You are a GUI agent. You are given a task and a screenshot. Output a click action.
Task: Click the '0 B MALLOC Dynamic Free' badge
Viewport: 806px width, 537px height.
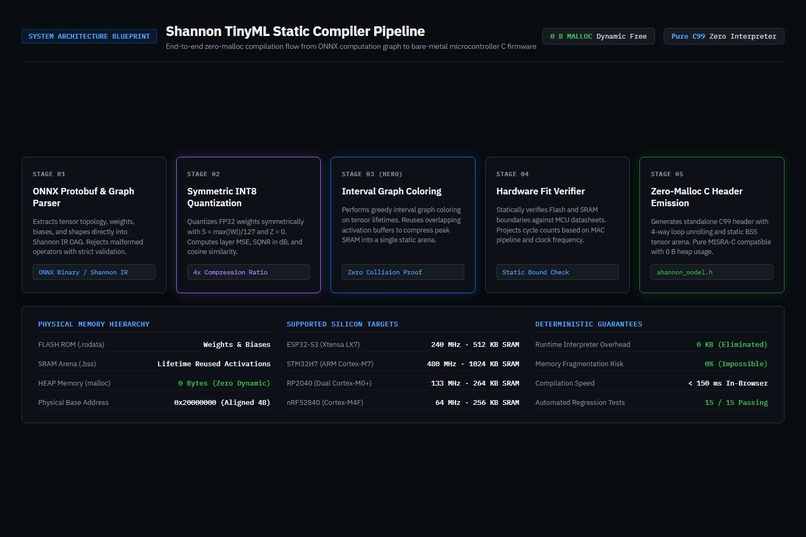[598, 36]
